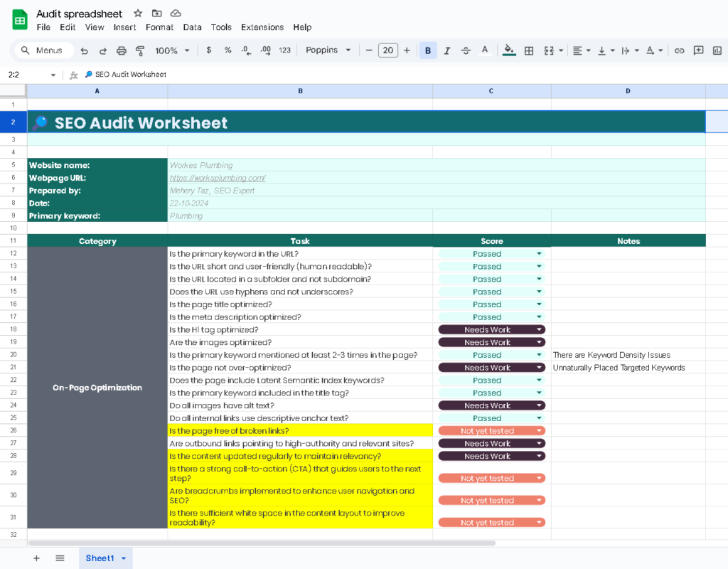Format as percent
This screenshot has width=728, height=569.
[228, 50]
